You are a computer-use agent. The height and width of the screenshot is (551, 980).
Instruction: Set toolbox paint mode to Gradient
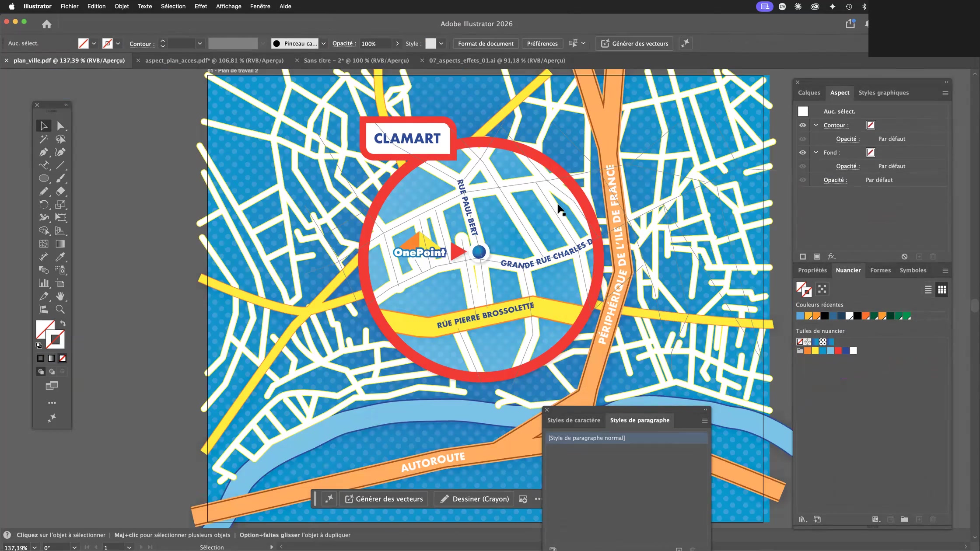coord(52,358)
